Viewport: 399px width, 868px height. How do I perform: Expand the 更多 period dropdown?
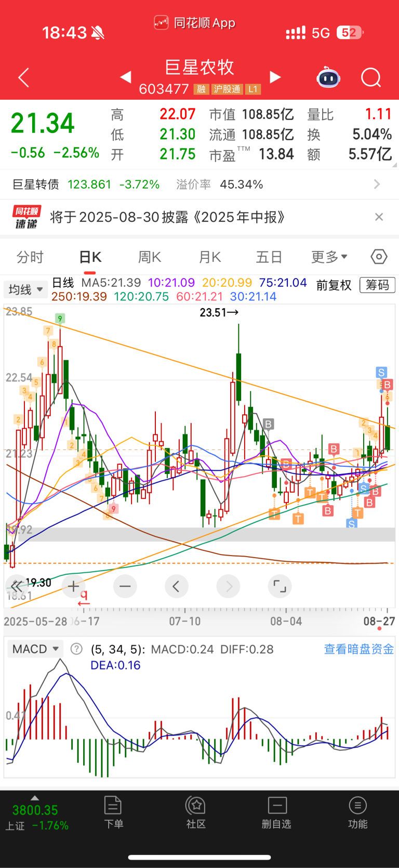click(x=329, y=257)
